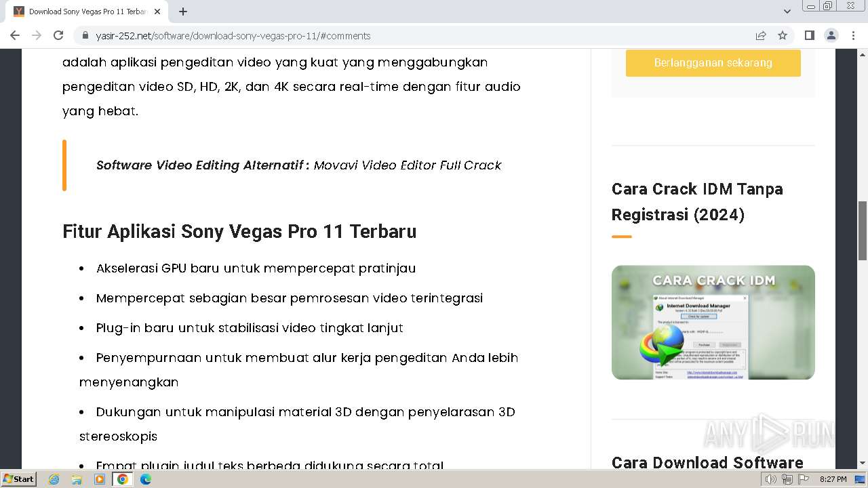
Task: Share this page icon in address bar
Action: pos(761,35)
